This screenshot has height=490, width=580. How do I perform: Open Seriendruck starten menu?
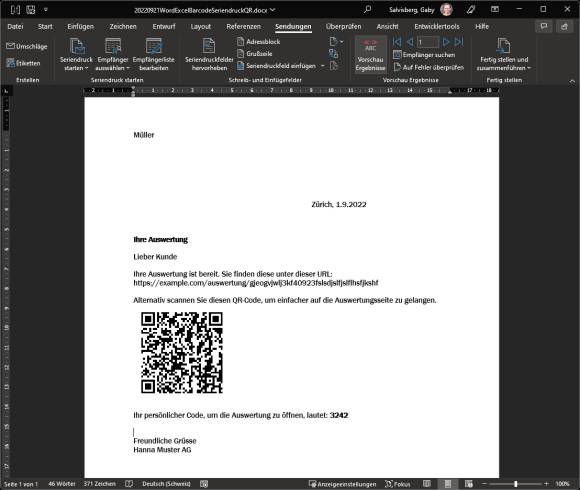click(x=77, y=54)
